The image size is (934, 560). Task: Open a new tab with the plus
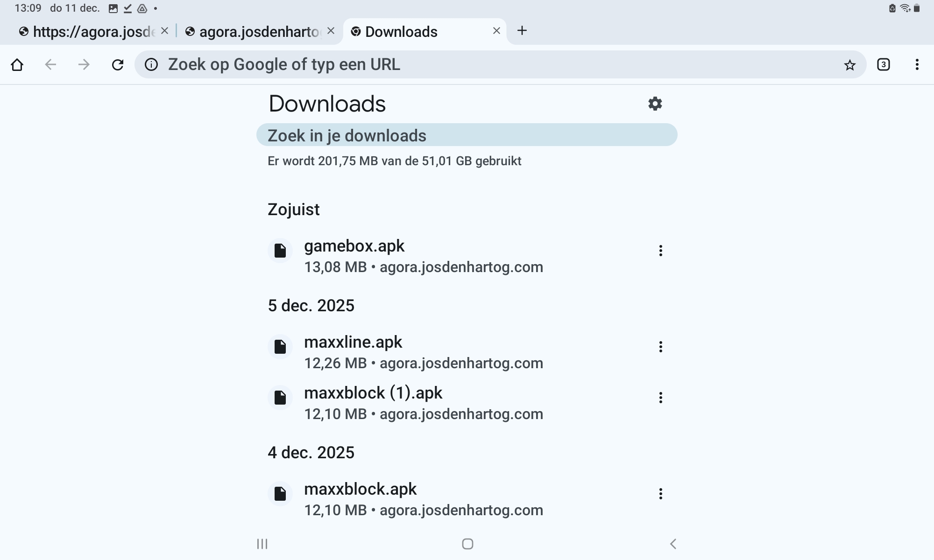(x=522, y=31)
